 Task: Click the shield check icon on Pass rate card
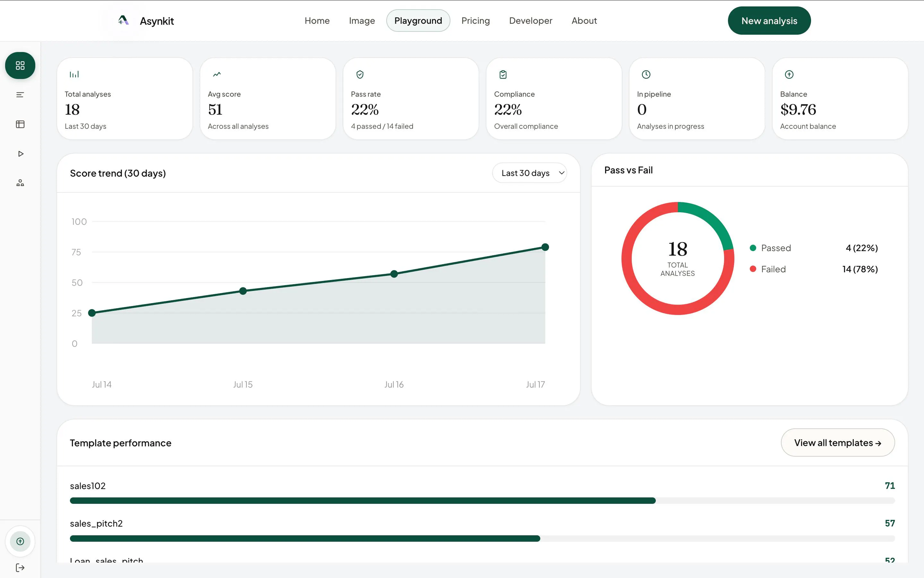coord(360,74)
